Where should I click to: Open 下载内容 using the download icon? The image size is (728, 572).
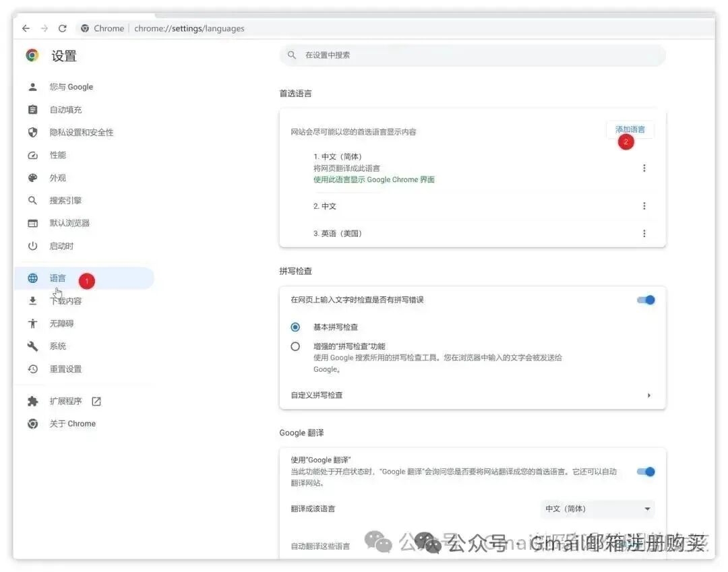click(x=33, y=300)
